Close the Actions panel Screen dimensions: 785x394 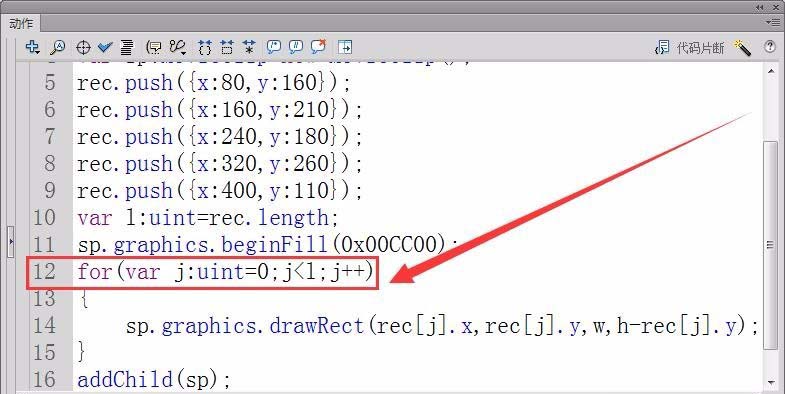774,7
